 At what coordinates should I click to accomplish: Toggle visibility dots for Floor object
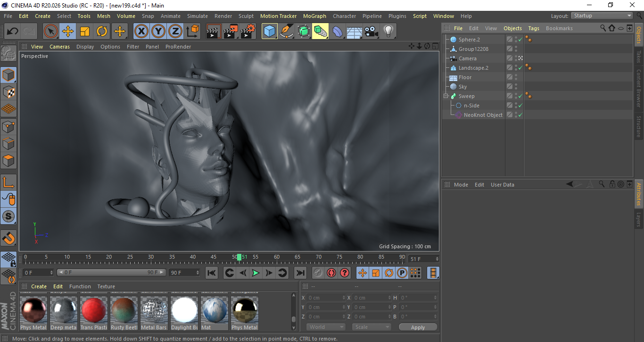click(x=516, y=77)
